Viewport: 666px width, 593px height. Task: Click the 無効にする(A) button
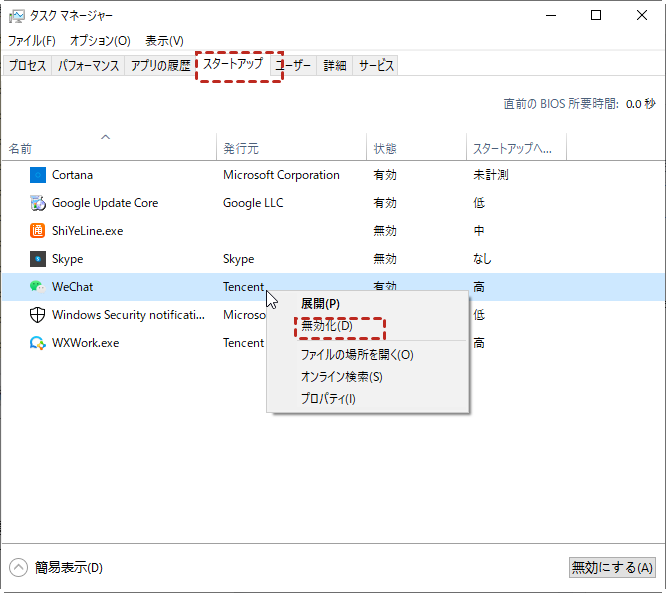[612, 568]
